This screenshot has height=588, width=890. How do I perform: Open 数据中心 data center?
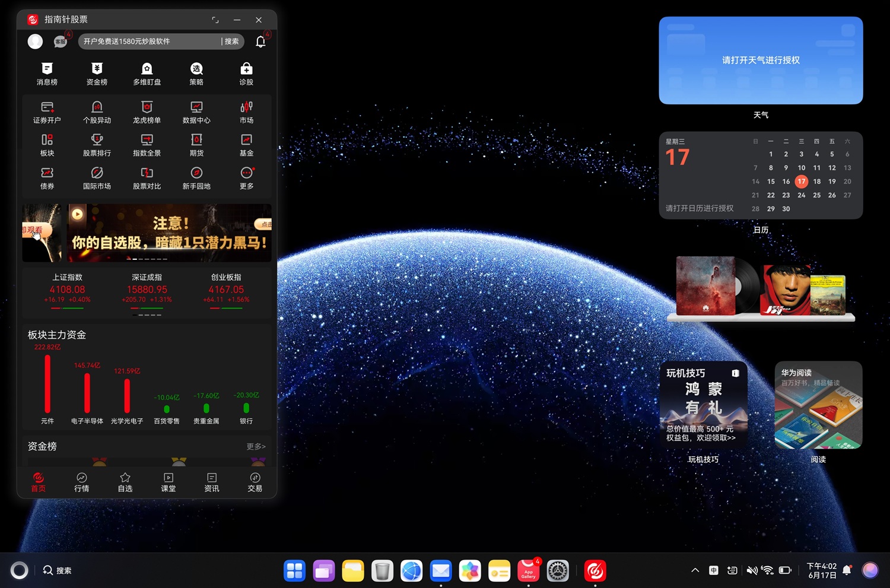[x=196, y=112]
